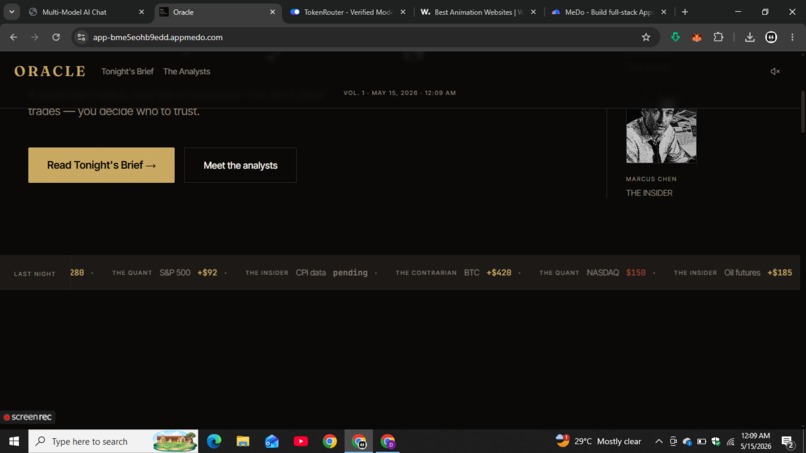Click Read Tonight's Brief button
The image size is (806, 453).
coord(101,165)
